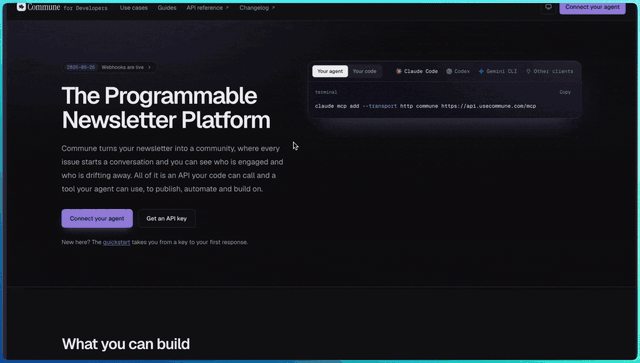
Task: Open the Use cases menu
Action: 134,8
